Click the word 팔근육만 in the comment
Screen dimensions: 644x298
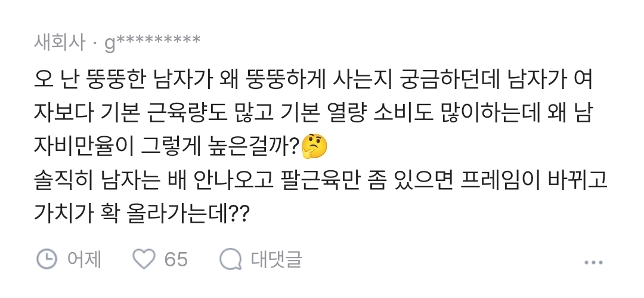323,179
